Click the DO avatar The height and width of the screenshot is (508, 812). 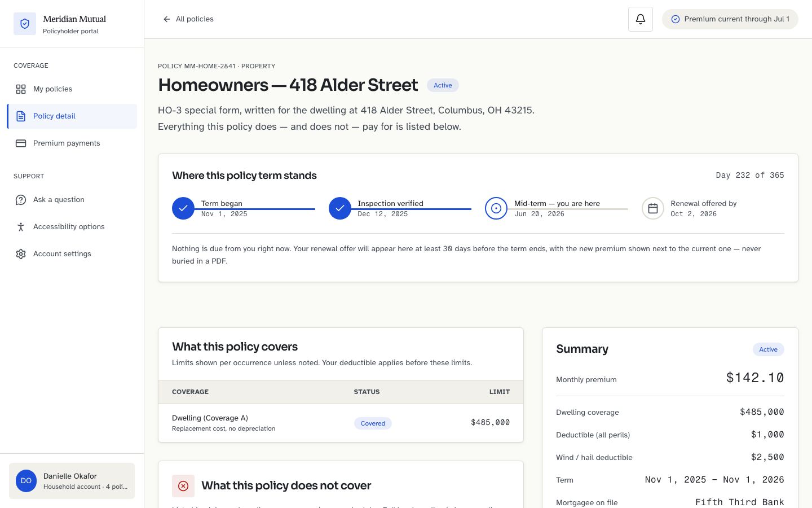coord(26,481)
